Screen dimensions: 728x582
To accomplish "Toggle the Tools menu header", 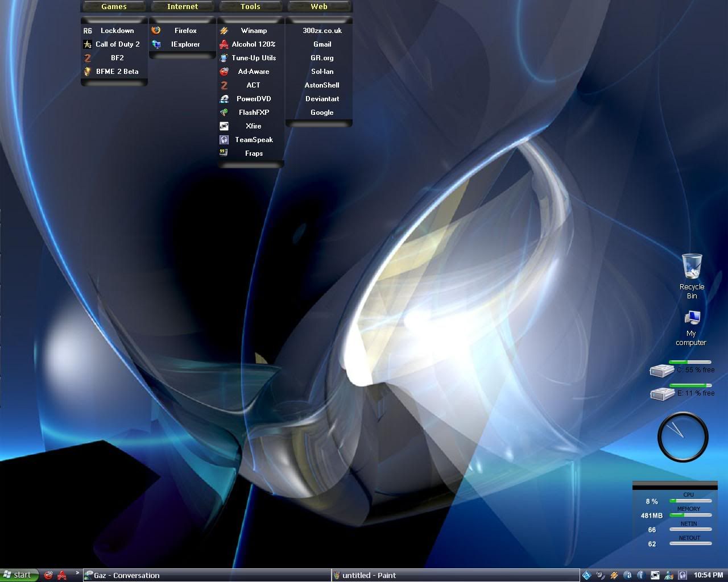I will coord(250,7).
